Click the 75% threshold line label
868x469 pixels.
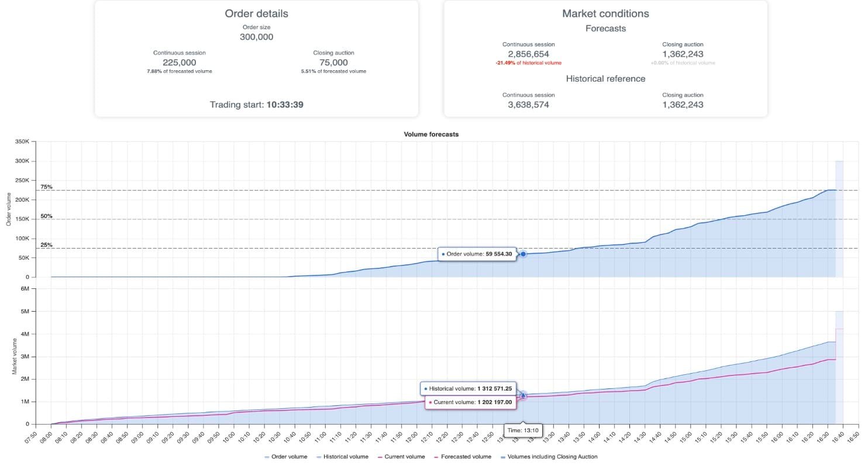46,187
